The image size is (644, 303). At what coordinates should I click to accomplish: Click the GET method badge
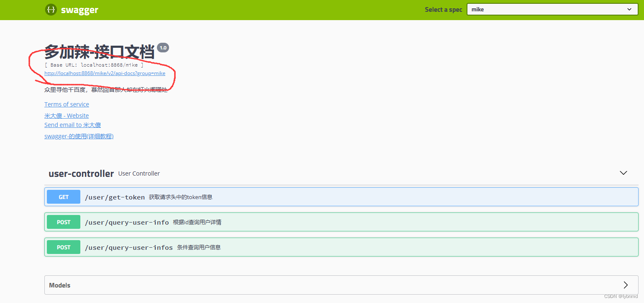coord(64,197)
